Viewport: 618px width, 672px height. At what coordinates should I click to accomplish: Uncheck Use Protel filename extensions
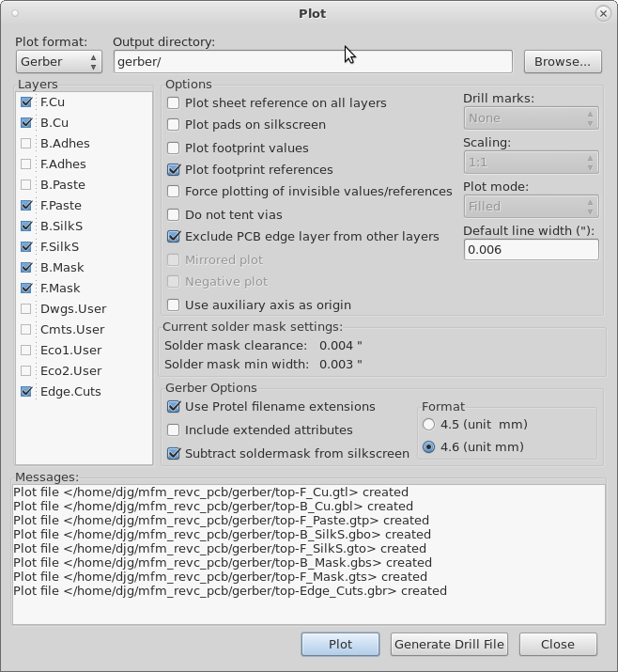[174, 406]
